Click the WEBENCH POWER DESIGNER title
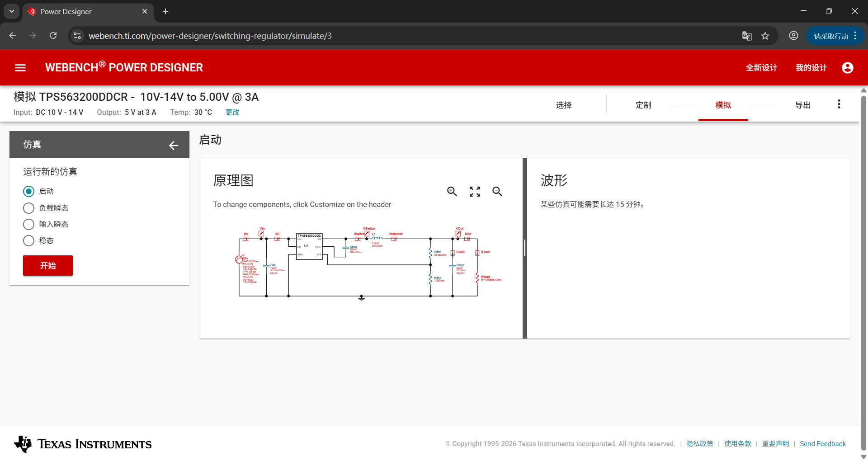 point(124,67)
